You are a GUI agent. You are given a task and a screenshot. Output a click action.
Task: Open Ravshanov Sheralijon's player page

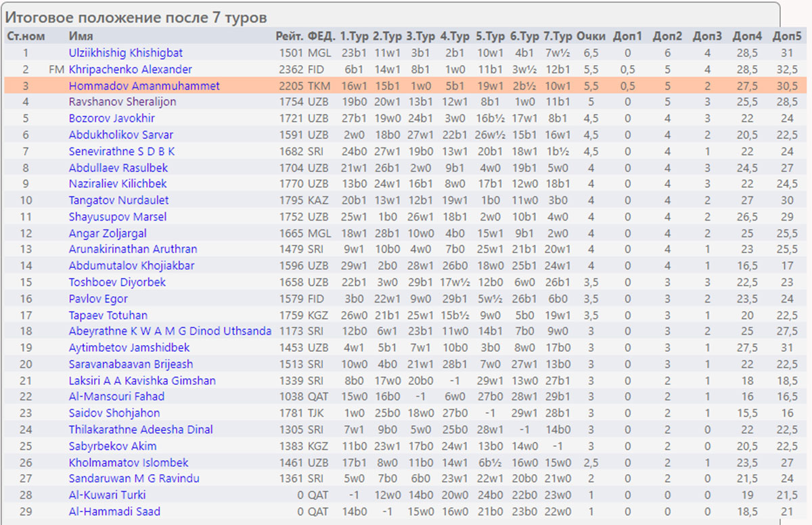(122, 102)
